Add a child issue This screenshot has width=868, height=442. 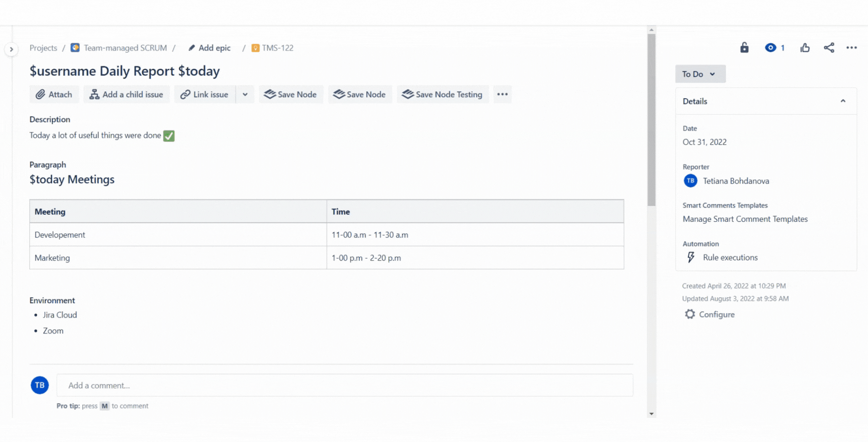click(x=126, y=95)
